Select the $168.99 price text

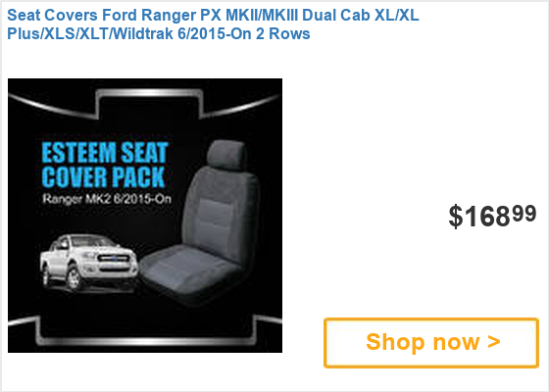coord(492,216)
